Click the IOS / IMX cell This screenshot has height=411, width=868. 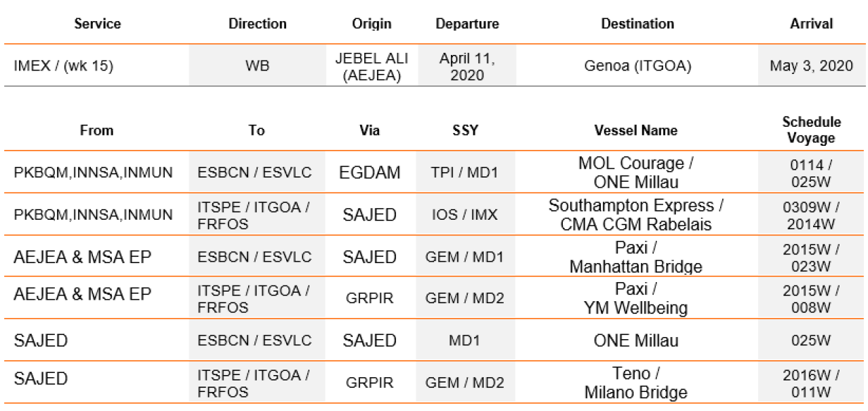pos(465,215)
